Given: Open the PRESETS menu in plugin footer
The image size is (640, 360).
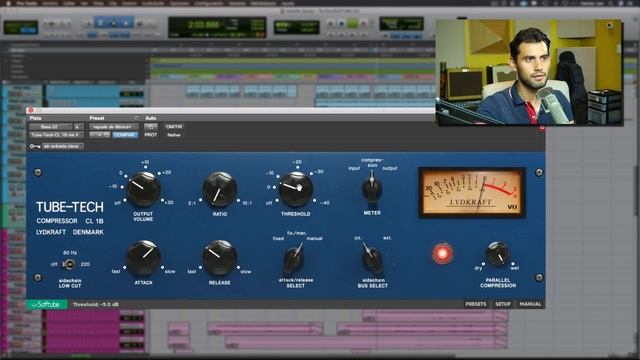Looking at the screenshot, I should pyautogui.click(x=476, y=304).
